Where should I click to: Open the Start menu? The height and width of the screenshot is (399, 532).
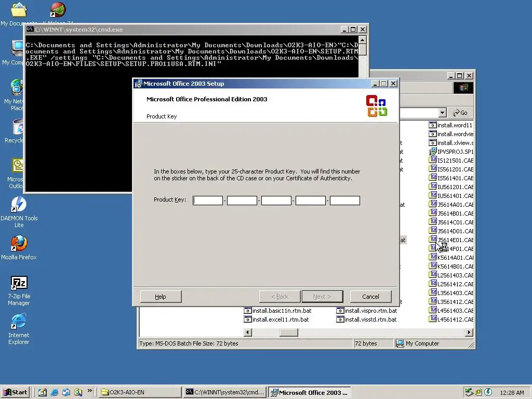point(15,392)
